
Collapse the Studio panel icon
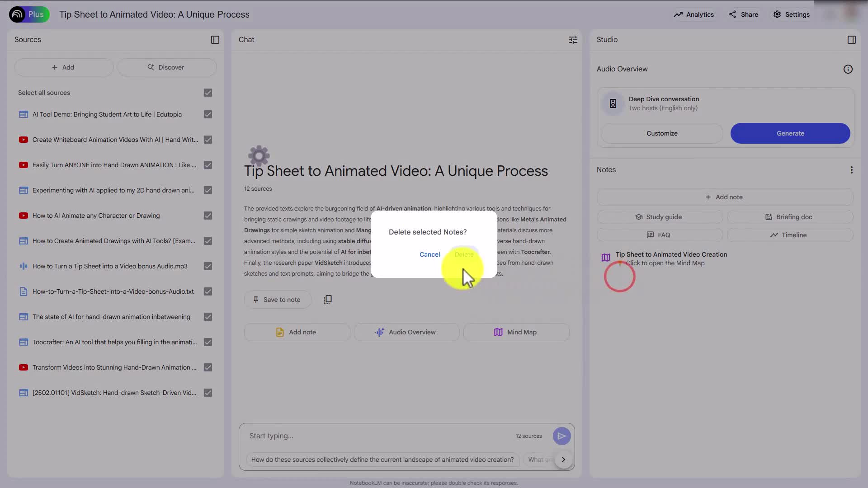[x=851, y=40]
